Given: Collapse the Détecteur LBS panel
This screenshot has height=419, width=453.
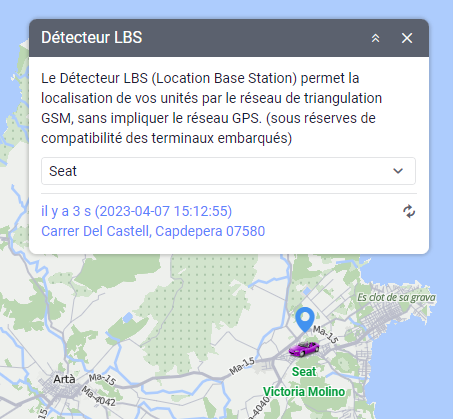Looking at the screenshot, I should pos(375,38).
